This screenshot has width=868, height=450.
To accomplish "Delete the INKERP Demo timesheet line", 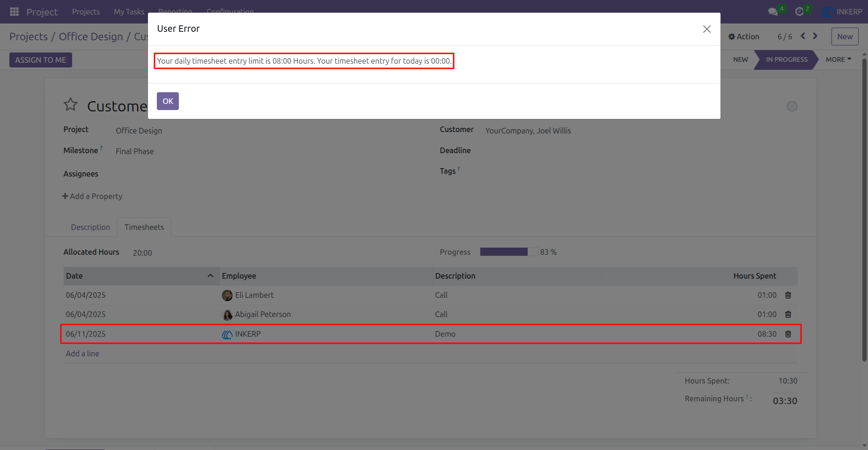I will pos(788,334).
